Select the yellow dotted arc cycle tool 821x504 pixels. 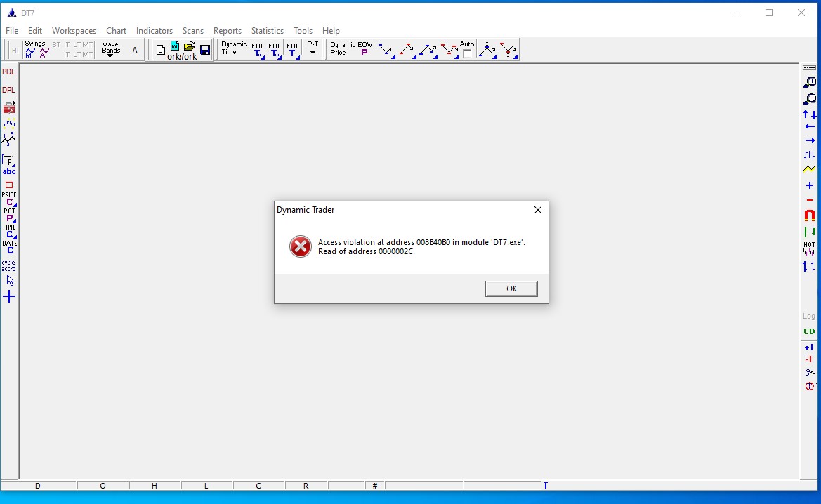point(9,124)
